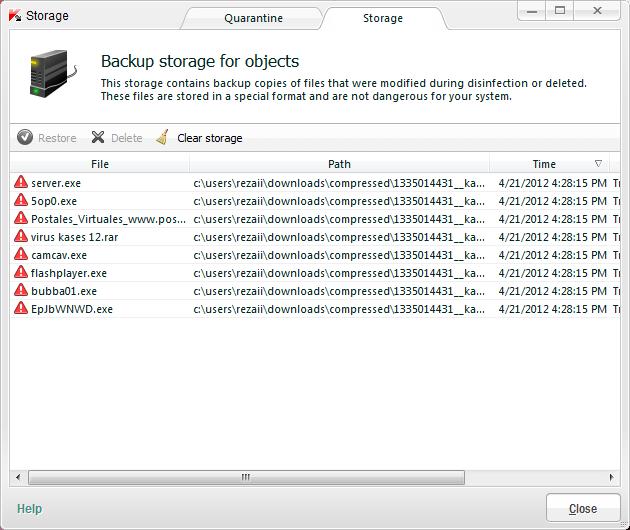
Task: Switch to the Quarantine tab
Action: pos(253,18)
